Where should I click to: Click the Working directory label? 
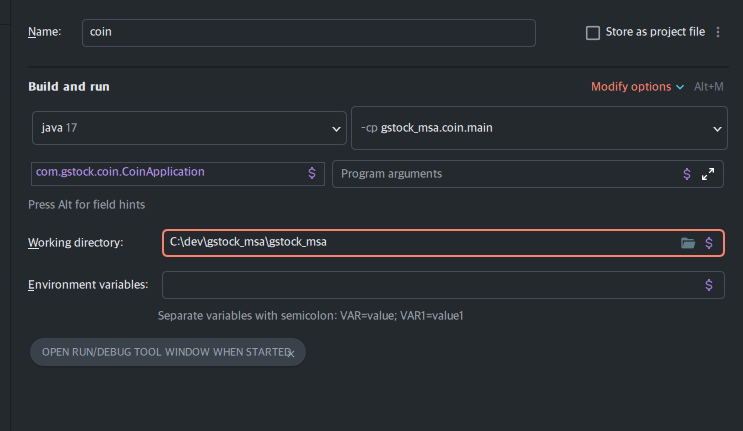click(75, 242)
